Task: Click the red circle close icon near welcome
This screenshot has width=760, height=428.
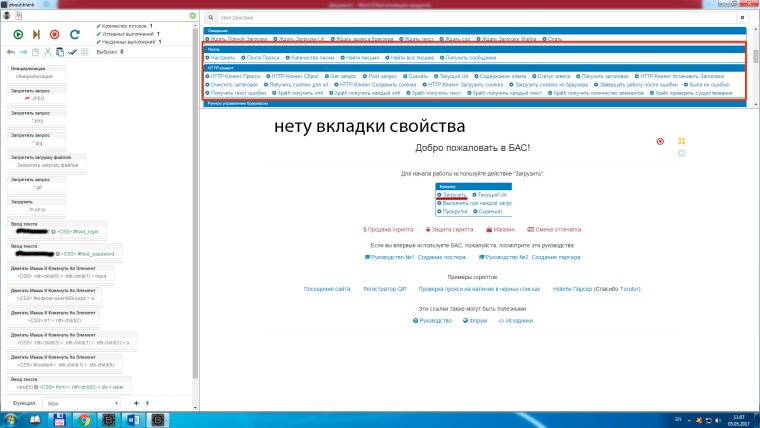Action: pos(660,142)
